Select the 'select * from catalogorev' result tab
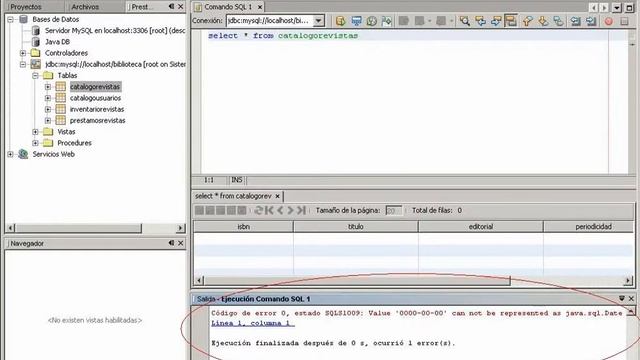This screenshot has width=640, height=360. [233, 196]
